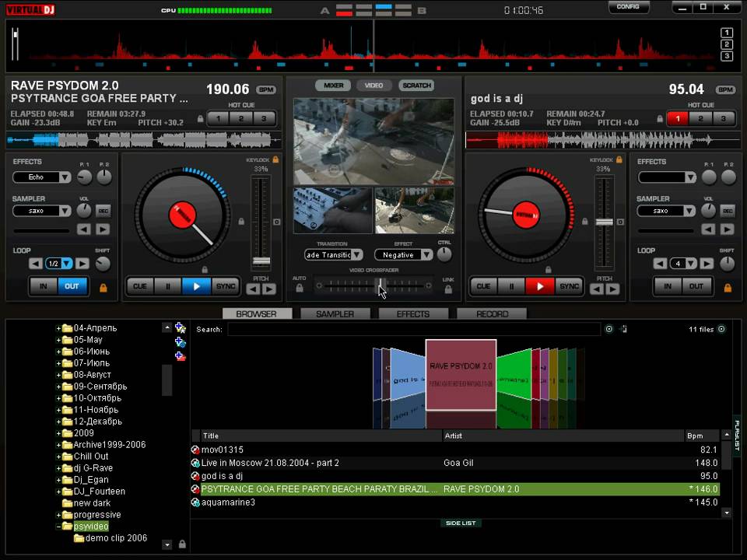Screen dimensions: 747x560
Task: Open the CONFIG settings
Action: [x=628, y=7]
